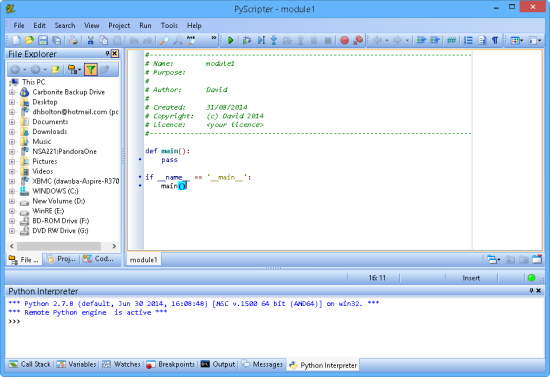Switch to the Project explorer tab
The width and height of the screenshot is (550, 377).
(61, 259)
